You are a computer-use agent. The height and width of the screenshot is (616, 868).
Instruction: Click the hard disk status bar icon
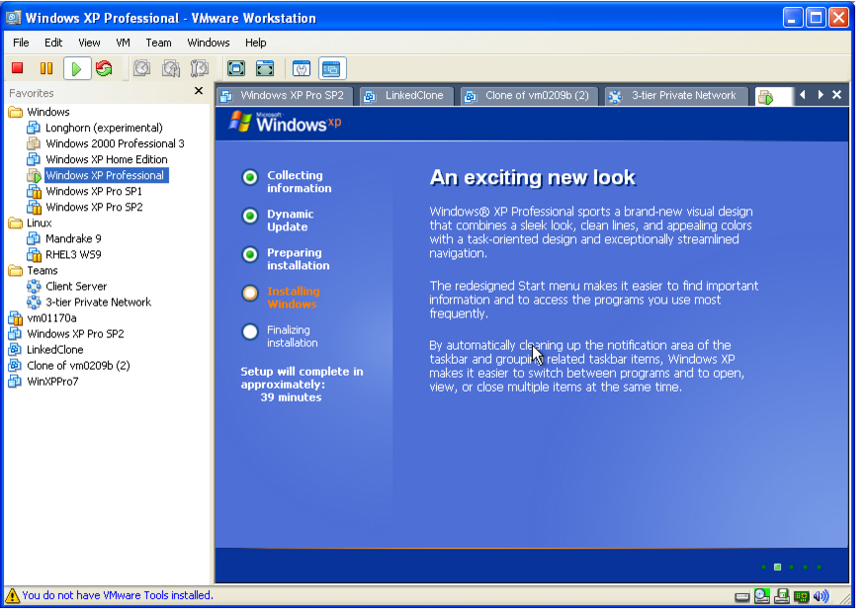pos(742,597)
